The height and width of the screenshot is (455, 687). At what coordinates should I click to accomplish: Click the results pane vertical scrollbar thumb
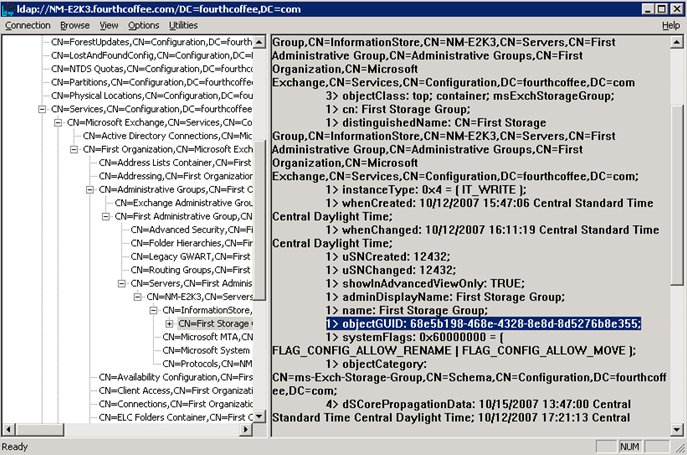tap(676, 196)
